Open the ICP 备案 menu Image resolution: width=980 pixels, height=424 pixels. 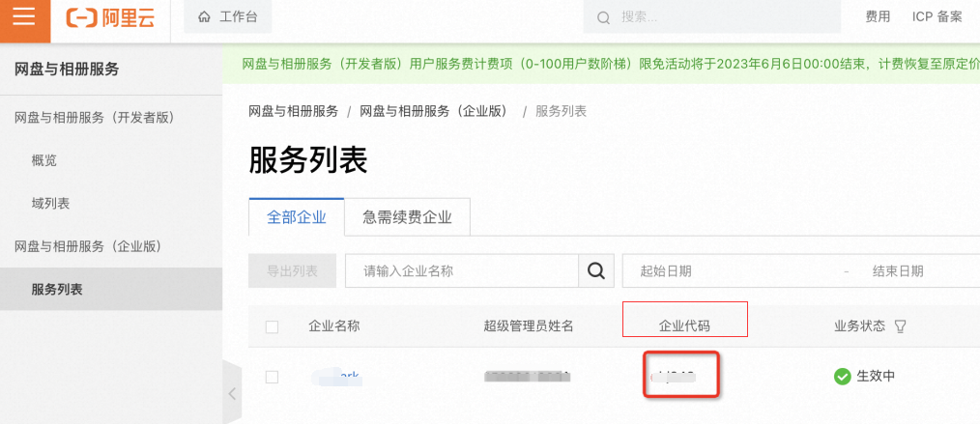click(937, 16)
